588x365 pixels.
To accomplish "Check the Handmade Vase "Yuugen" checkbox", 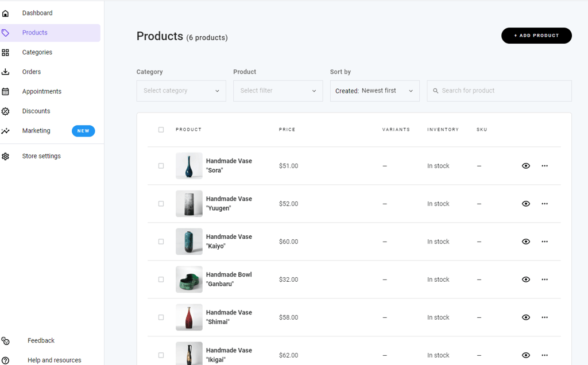I will (161, 204).
